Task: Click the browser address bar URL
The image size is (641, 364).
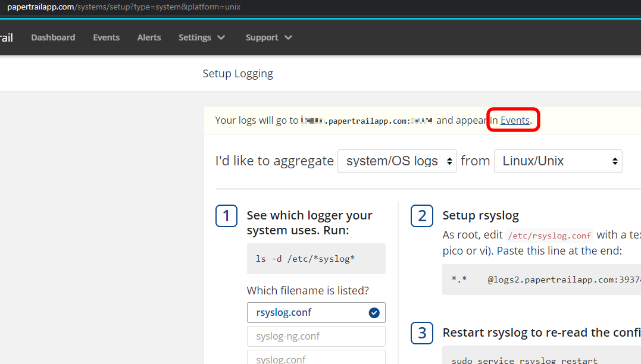Action: click(124, 7)
